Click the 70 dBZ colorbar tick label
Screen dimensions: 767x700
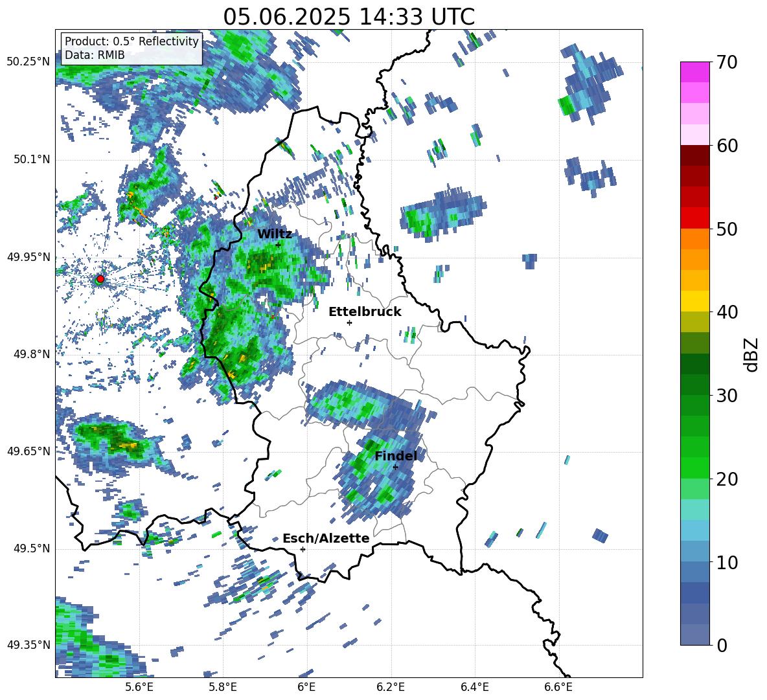tap(726, 63)
